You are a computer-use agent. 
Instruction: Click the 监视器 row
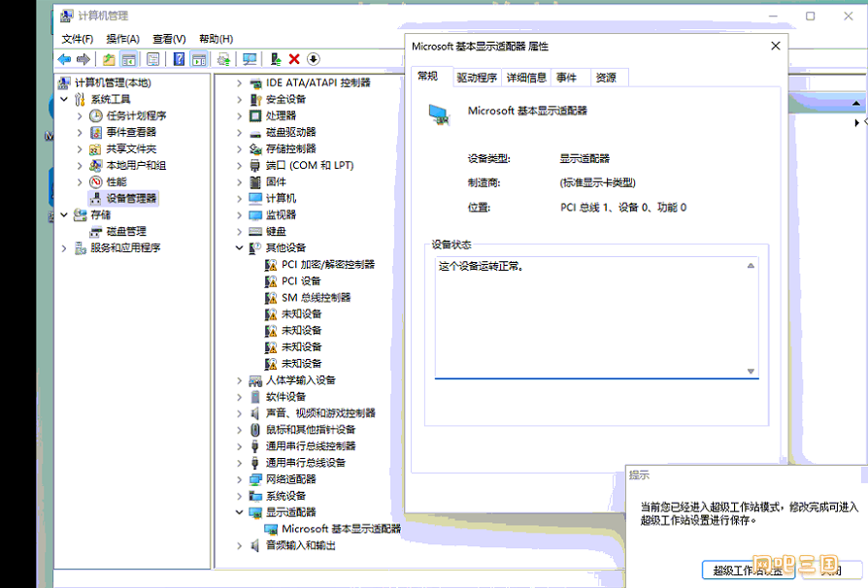(x=281, y=214)
